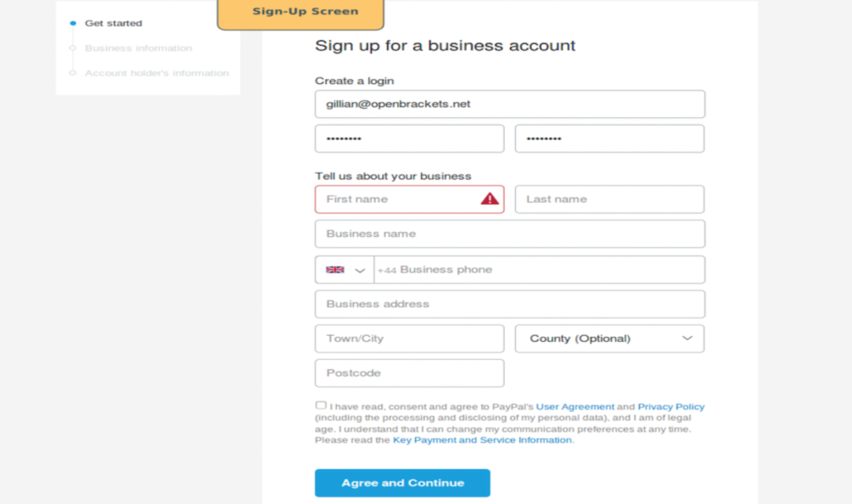Viewport: 852px width, 504px height.
Task: Open the Privacy Policy link
Action: (671, 407)
